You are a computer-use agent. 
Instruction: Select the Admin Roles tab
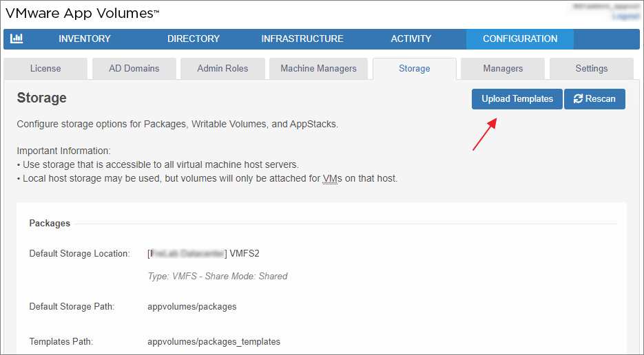(x=222, y=69)
